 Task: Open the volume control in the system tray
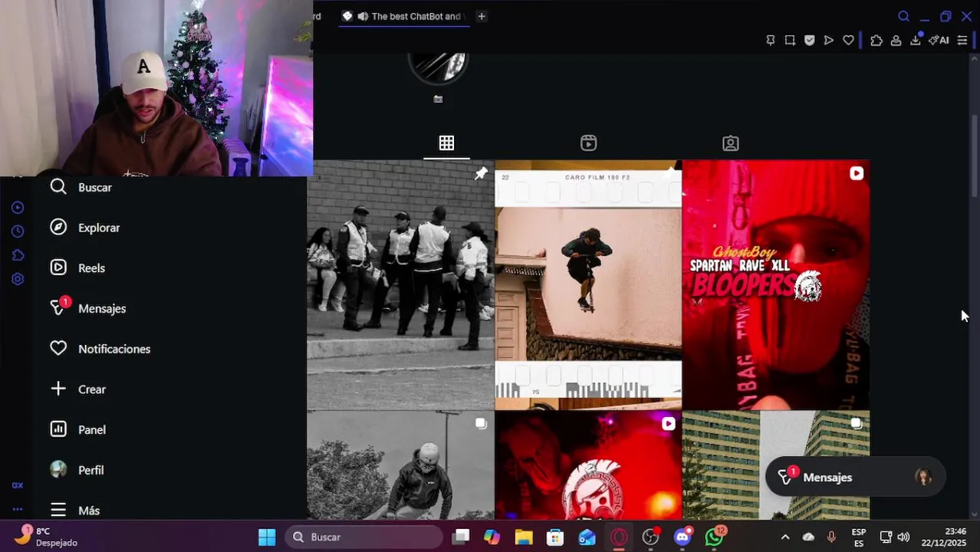coord(903,537)
